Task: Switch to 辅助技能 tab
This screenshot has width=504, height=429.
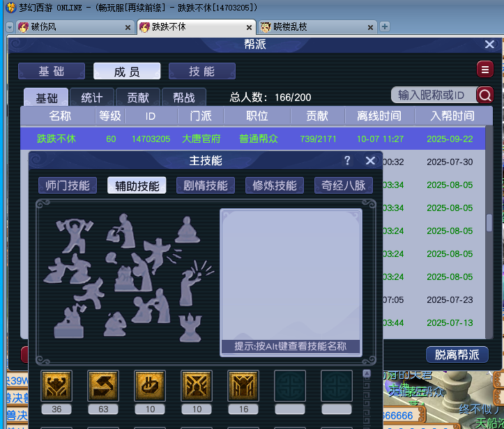Action: (x=137, y=185)
